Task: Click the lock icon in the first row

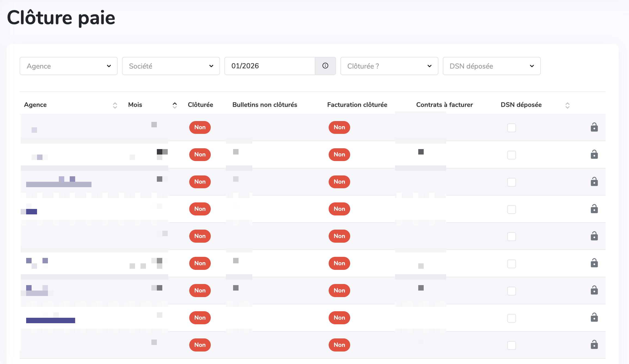Action: (x=594, y=127)
